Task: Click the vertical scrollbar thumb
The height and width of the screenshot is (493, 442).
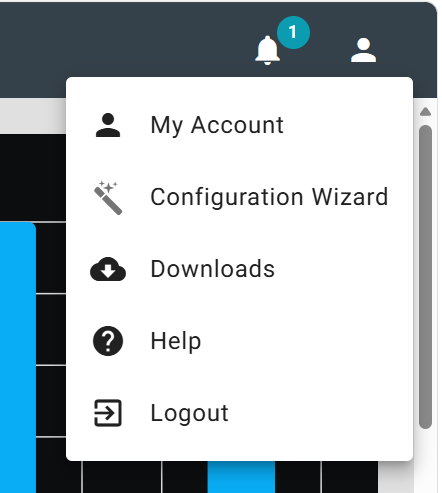Action: tap(425, 277)
